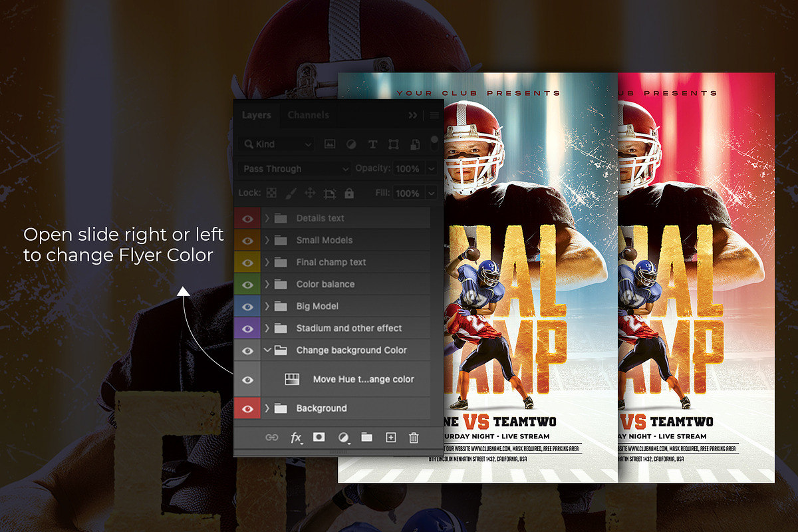
Task: Lock position move-arrows icon
Action: 310,193
